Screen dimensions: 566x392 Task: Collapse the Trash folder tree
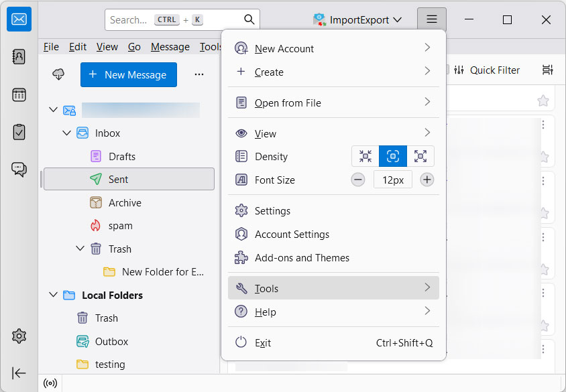point(80,249)
